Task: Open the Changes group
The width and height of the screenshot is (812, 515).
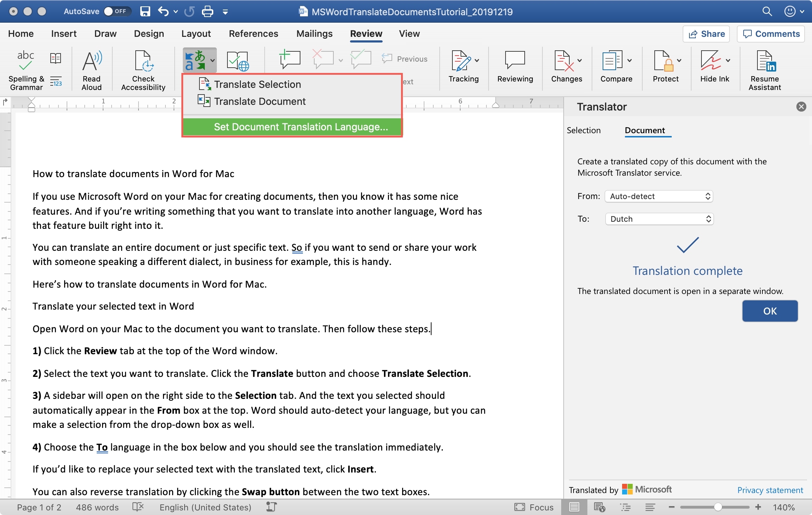Action: [x=566, y=67]
